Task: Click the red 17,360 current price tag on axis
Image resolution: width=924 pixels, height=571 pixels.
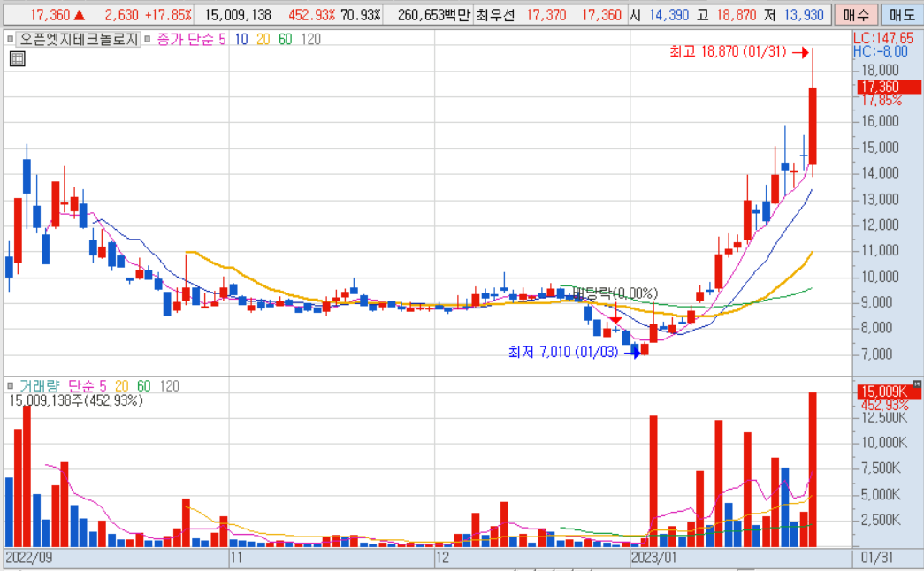Action: (889, 88)
